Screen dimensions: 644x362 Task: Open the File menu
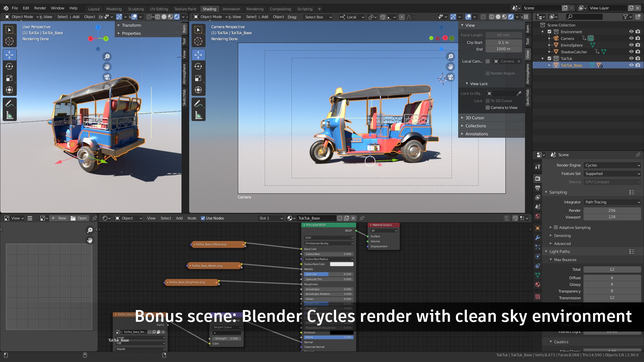(x=15, y=8)
